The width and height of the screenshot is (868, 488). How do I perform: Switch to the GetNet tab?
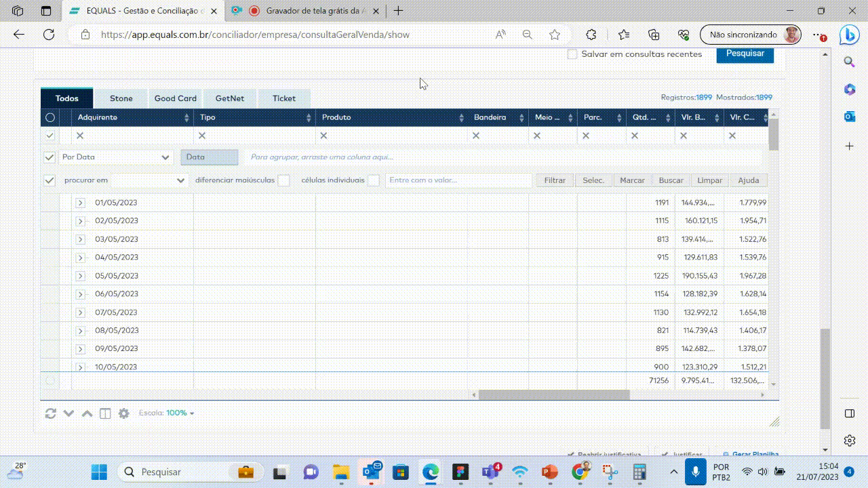pyautogui.click(x=230, y=98)
